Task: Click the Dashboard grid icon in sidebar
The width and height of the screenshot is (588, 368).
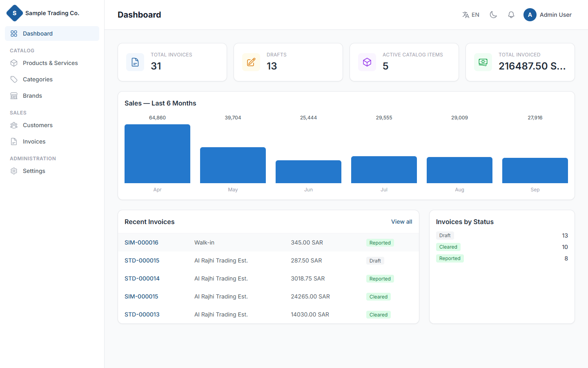Action: point(14,34)
